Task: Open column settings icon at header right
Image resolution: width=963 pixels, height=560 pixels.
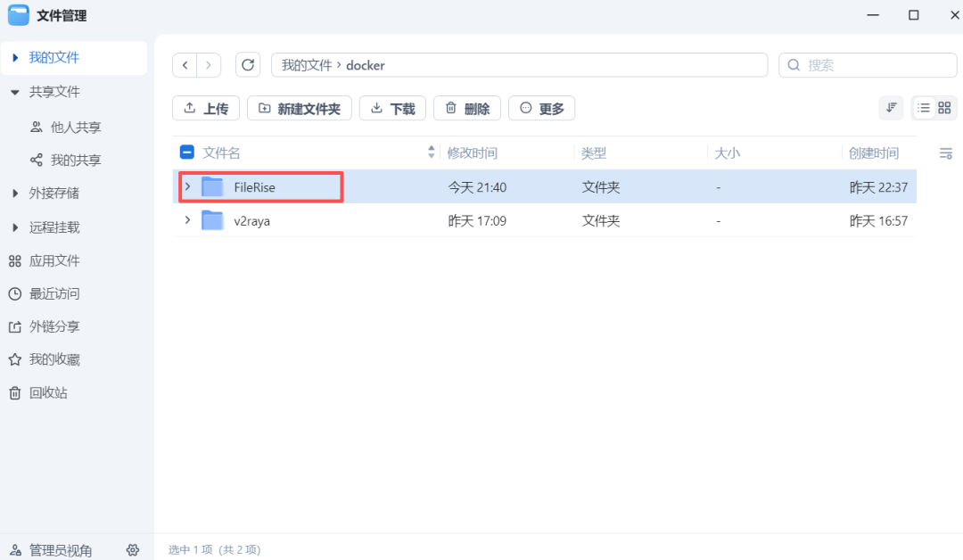Action: [946, 153]
